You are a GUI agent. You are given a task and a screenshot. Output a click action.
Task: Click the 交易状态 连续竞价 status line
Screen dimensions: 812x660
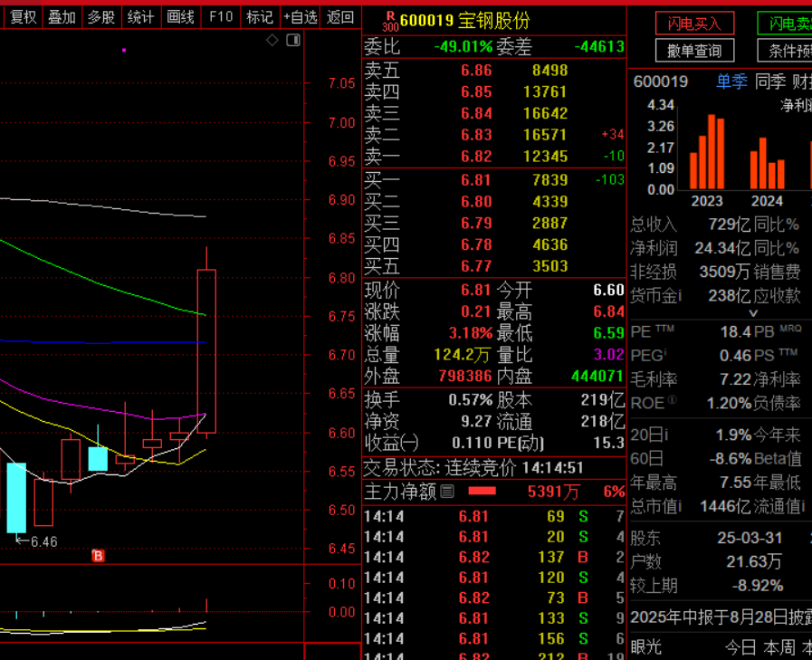473,468
